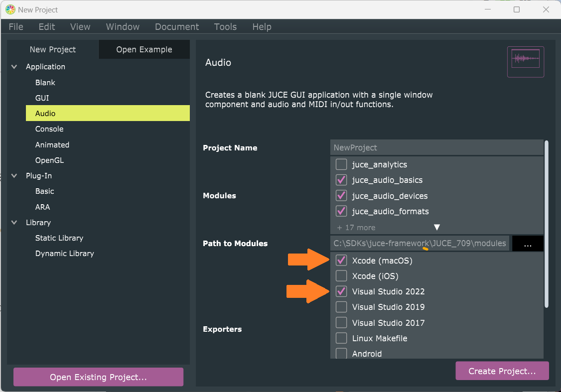Switch to the Open Example tab
Screen dimensions: 561x392
[x=144, y=49]
